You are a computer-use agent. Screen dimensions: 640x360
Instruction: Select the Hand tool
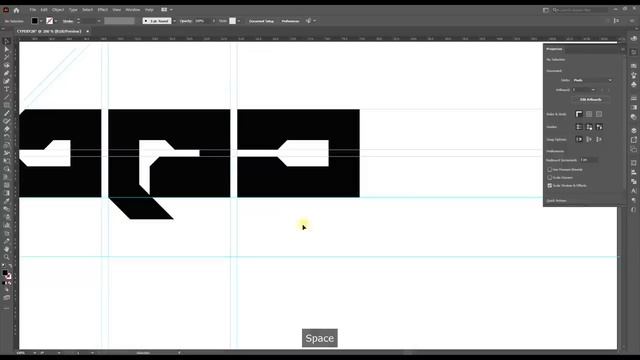coord(7,249)
